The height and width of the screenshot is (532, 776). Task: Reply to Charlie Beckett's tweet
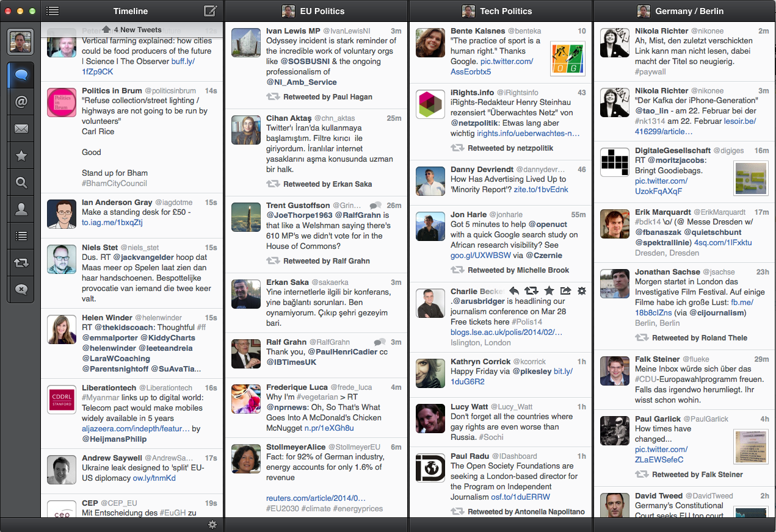pyautogui.click(x=514, y=291)
